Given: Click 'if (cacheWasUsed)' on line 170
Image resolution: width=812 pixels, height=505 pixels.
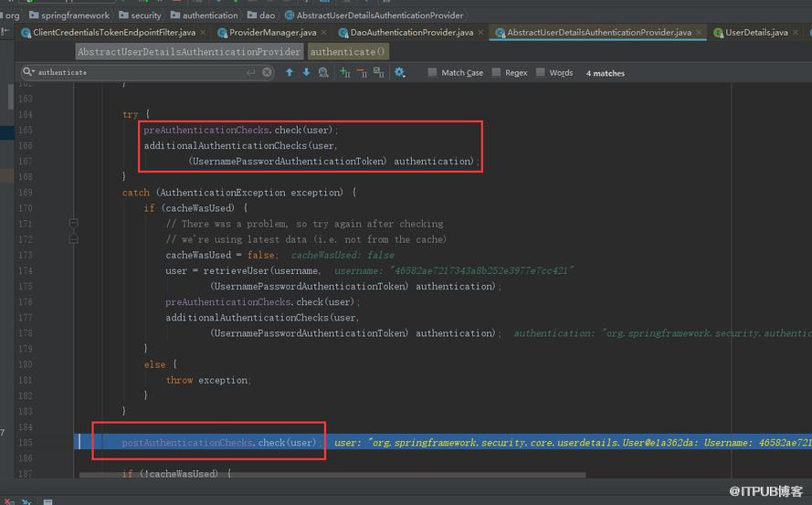Looking at the screenshot, I should tap(195, 207).
